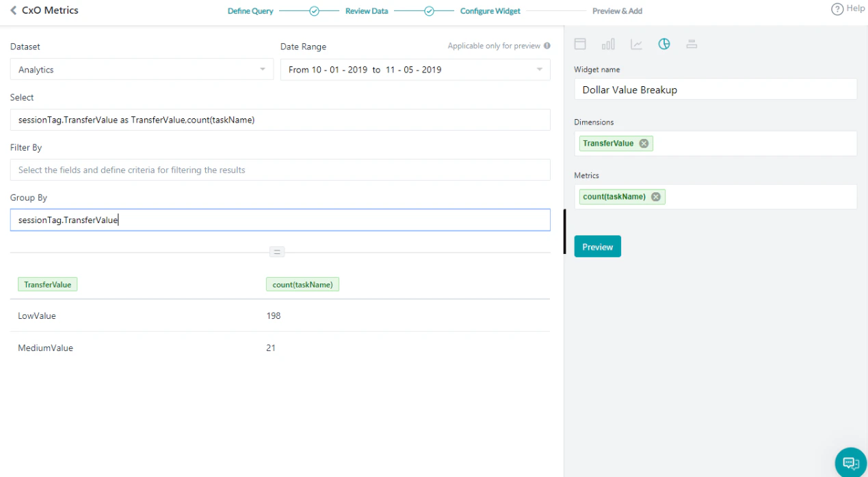Remove the TransferValue dimension chip
This screenshot has height=477, width=868.
click(643, 143)
